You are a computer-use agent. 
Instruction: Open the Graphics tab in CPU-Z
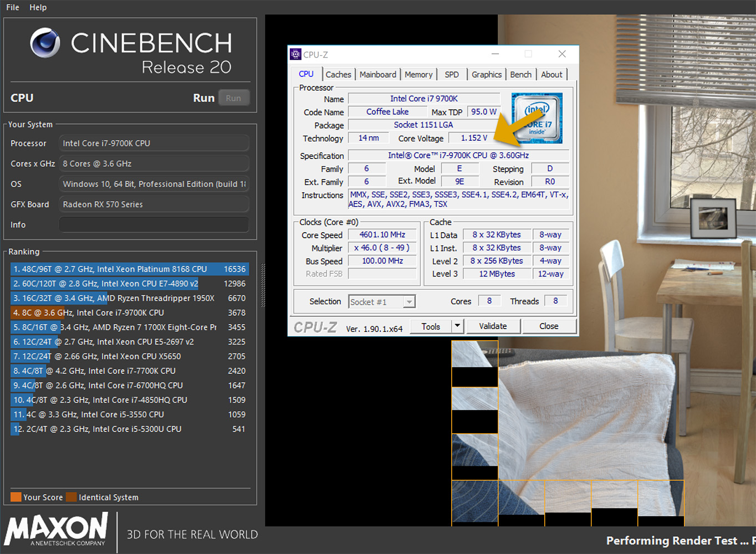coord(487,74)
